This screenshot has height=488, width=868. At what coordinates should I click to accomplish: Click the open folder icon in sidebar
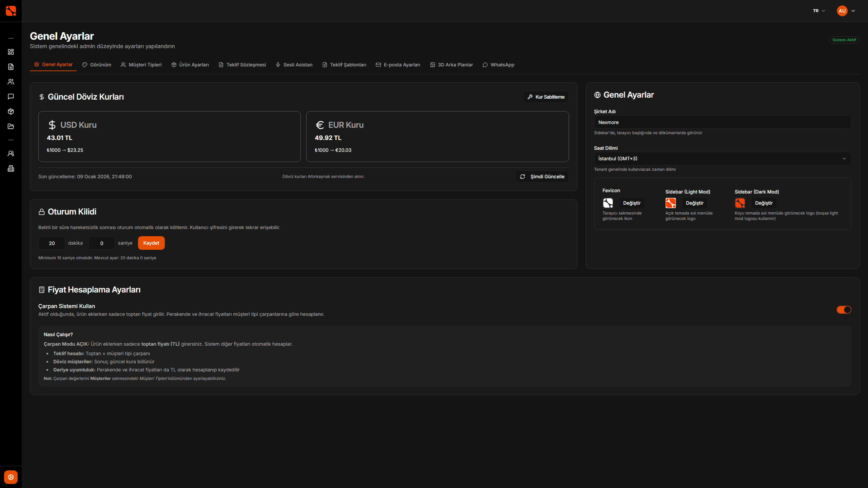tap(11, 126)
